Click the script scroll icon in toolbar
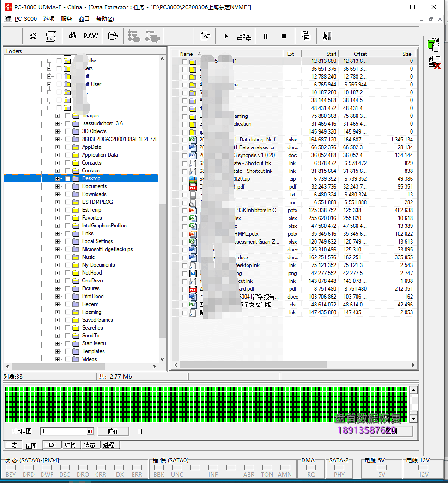 (51, 36)
